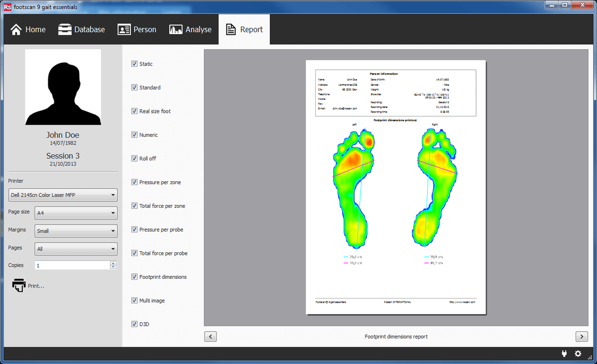Viewport: 597px width, 364px height.
Task: Minimize the footscan window
Action: 551,5
